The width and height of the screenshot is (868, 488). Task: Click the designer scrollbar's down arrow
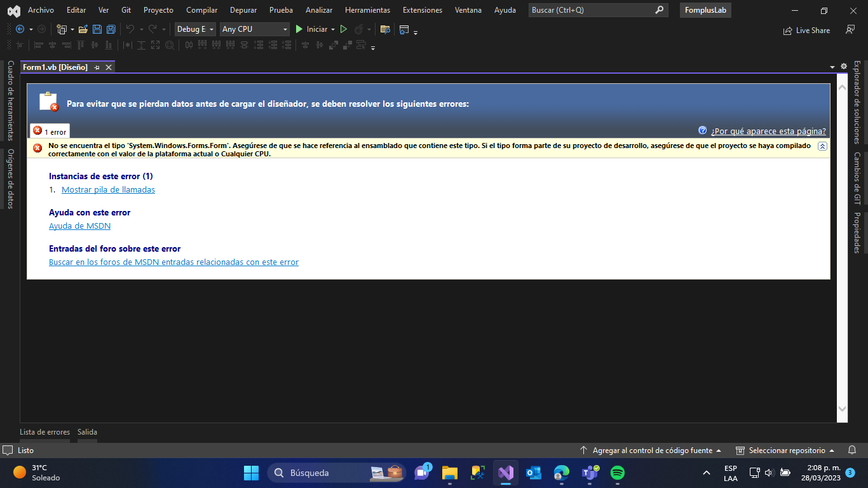coord(843,409)
